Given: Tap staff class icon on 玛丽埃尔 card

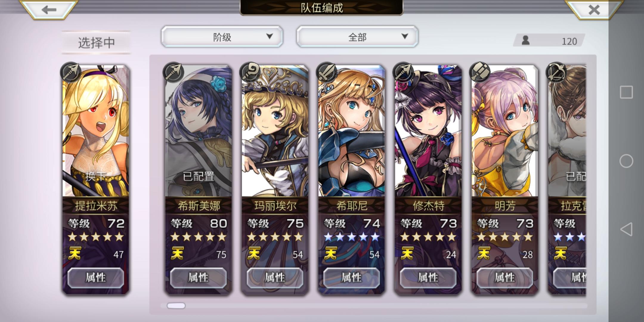Looking at the screenshot, I should click(250, 72).
